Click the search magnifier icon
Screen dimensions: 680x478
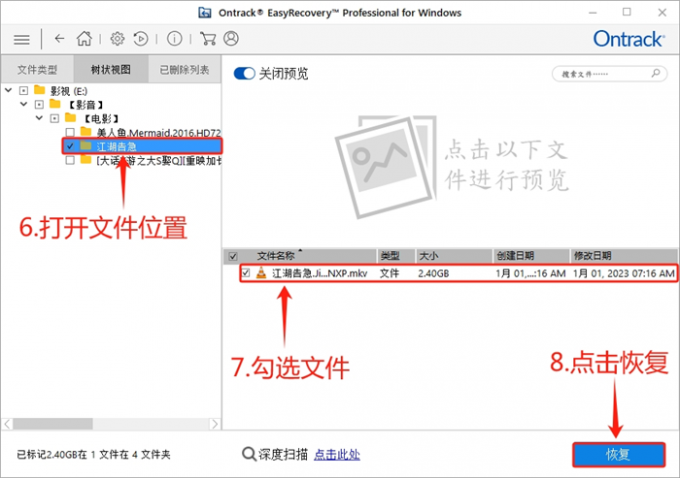(655, 73)
